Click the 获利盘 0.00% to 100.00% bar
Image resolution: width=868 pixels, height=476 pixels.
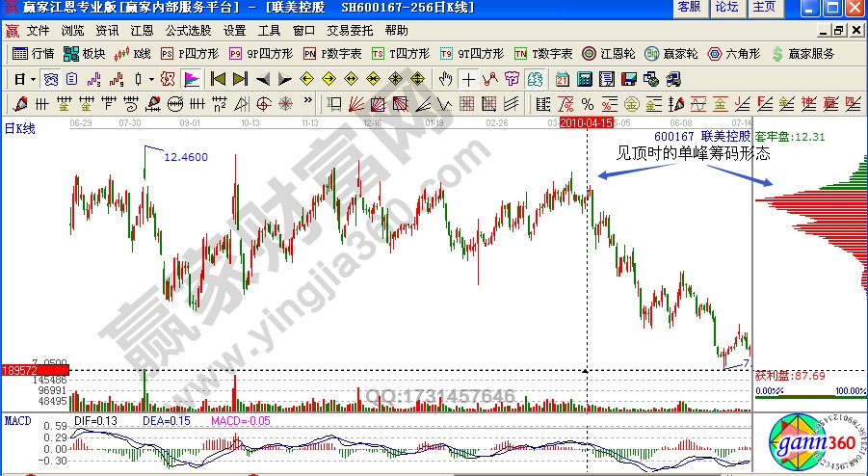pos(810,395)
